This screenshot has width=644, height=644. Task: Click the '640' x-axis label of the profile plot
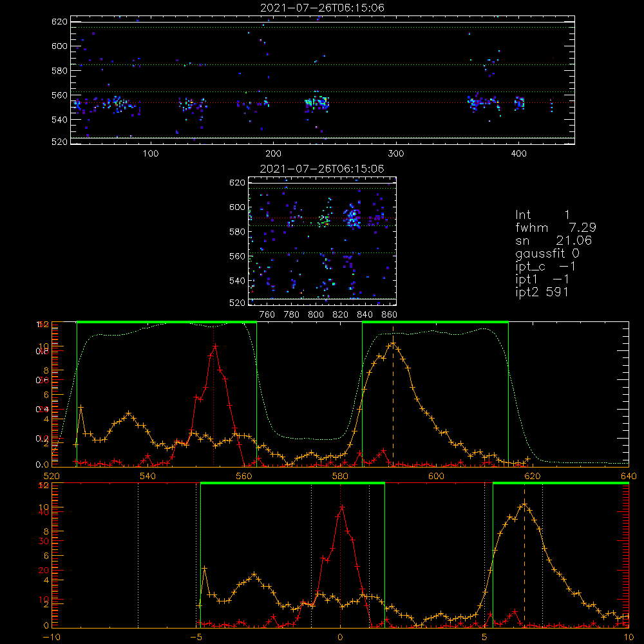629,476
